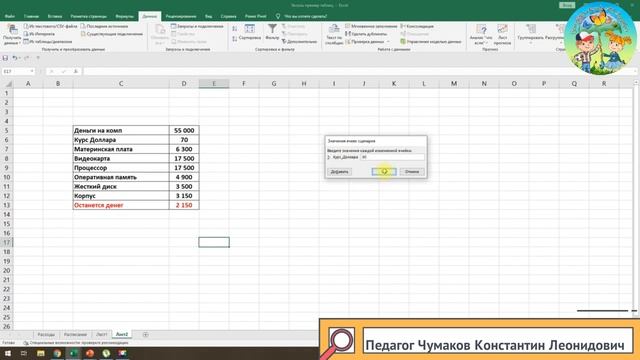Run Flash Fill (Мгновенное заполнение)
This screenshot has width=640, height=360.
[x=371, y=26]
